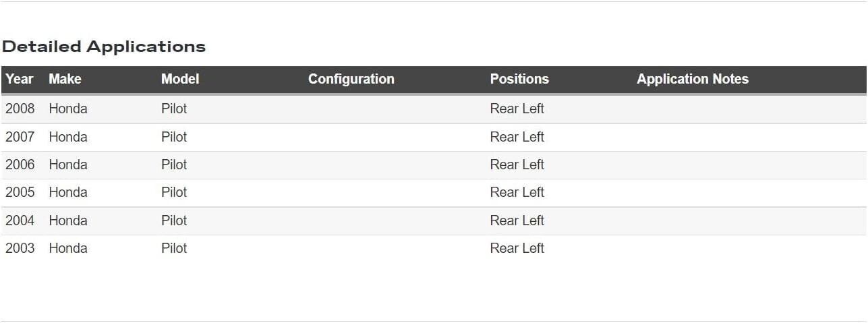Select the 2003 year cell

pyautogui.click(x=20, y=248)
